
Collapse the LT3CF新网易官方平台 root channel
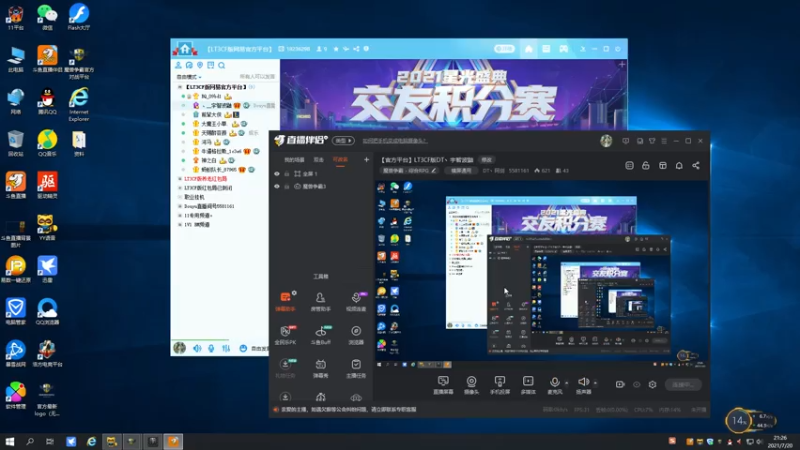[180, 87]
